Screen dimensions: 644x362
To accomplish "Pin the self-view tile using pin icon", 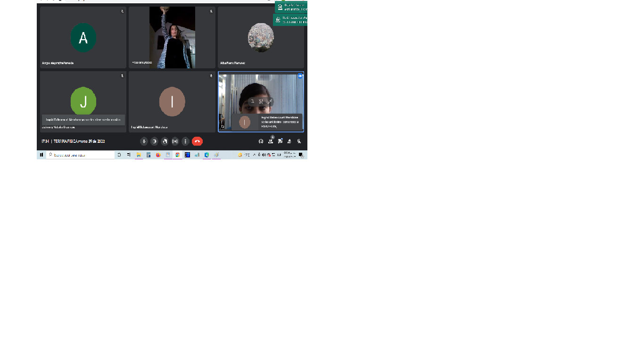I will pyautogui.click(x=252, y=101).
